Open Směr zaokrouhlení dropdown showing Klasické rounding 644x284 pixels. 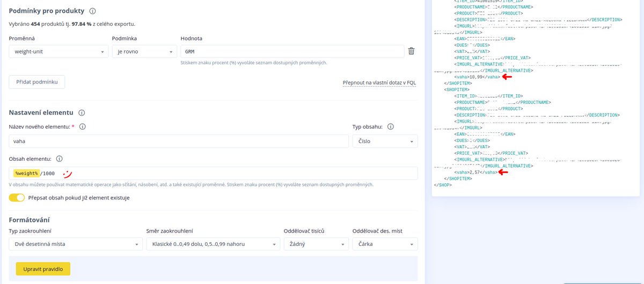point(213,244)
